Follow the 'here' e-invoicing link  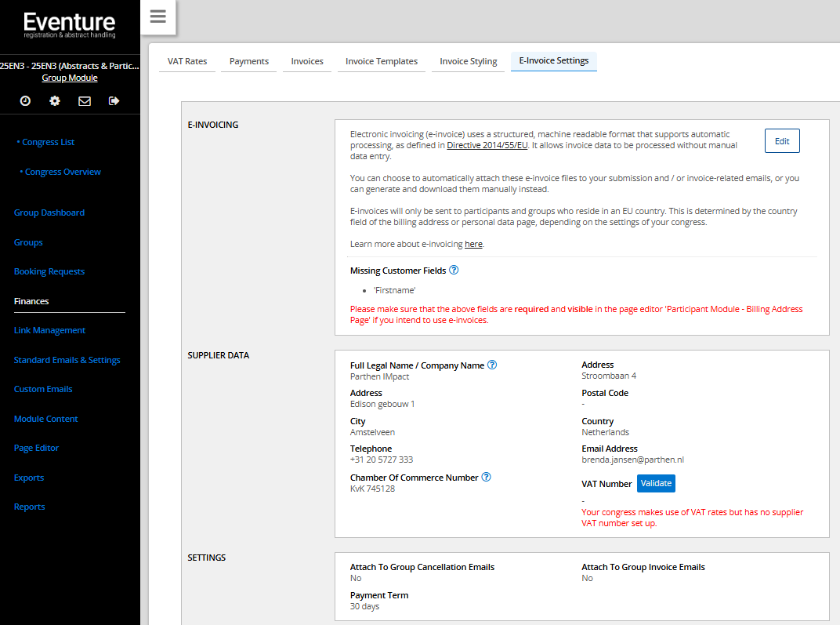click(473, 245)
